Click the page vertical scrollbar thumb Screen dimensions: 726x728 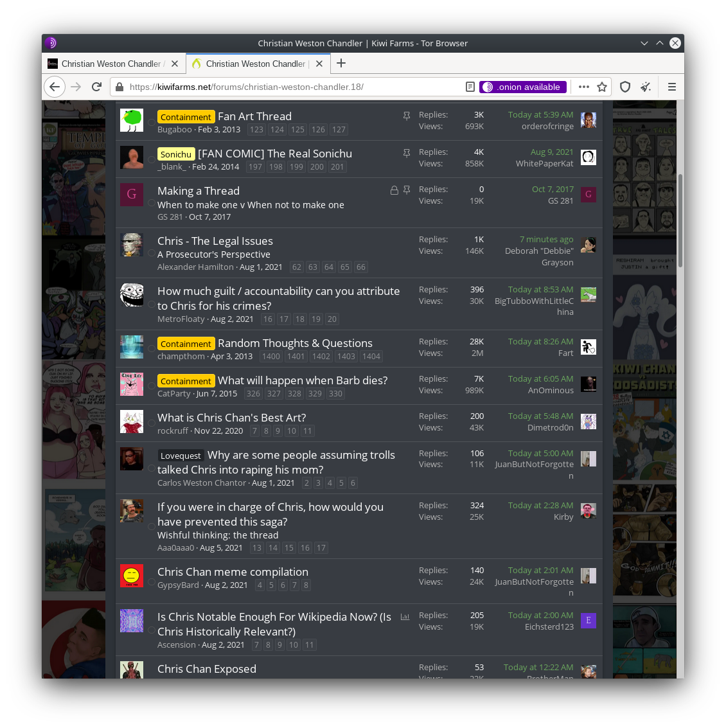(680, 220)
